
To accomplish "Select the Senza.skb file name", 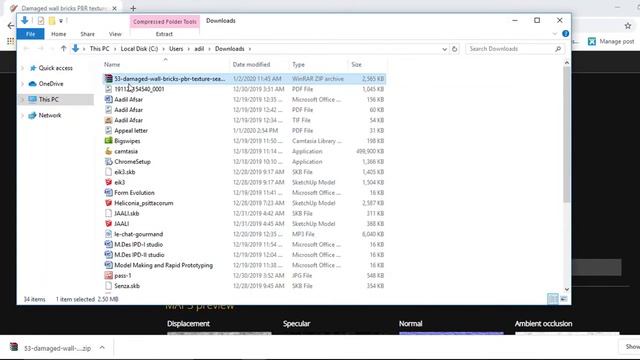I will [x=127, y=286].
